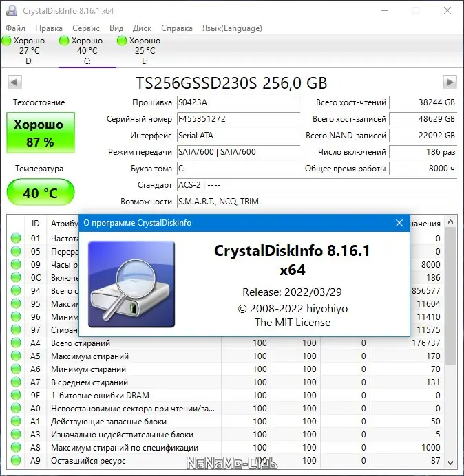Click the serial number field F455351272
Viewport: 464px width, 476px height.
coord(238,119)
